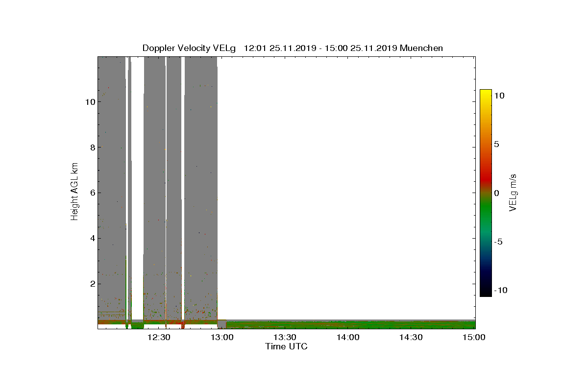
Task: Click the 12:30 time axis label
Action: [159, 337]
